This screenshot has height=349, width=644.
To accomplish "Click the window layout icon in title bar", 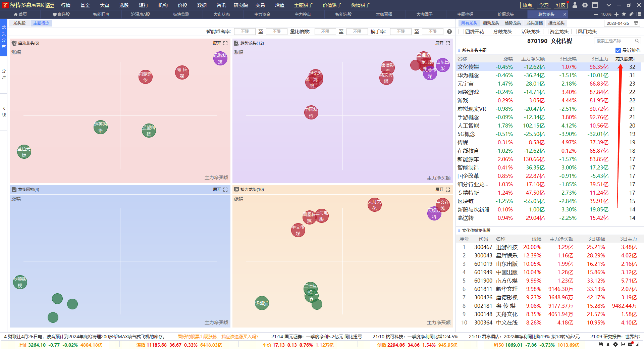I will 595,5.
